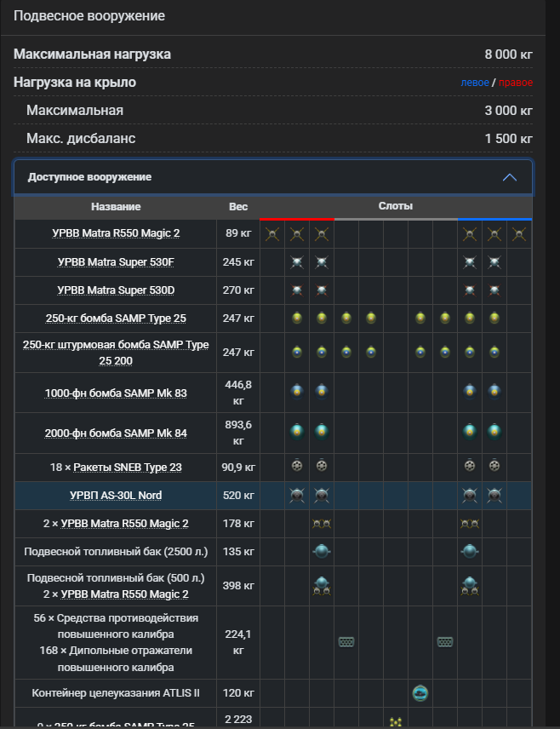The image size is (560, 729).
Task: Click left icon in 2 × Magic 2 row
Action: tap(322, 523)
